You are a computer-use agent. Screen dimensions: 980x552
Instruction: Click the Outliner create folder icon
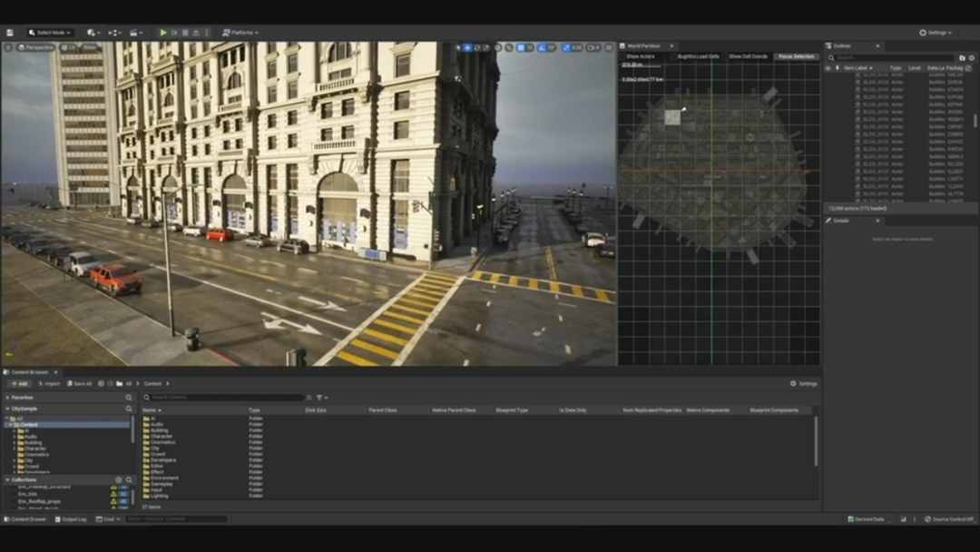962,57
